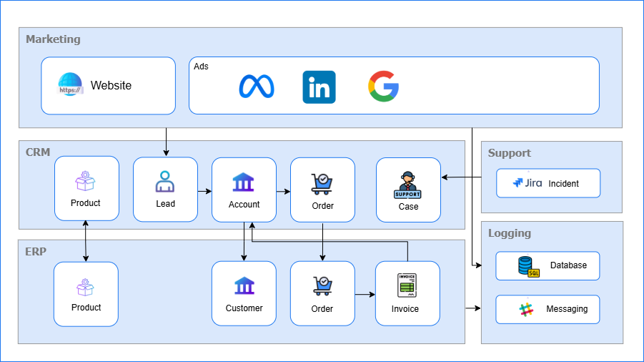Viewport: 644px width, 362px height.
Task: Click the CRM Order label text
Action: point(323,206)
